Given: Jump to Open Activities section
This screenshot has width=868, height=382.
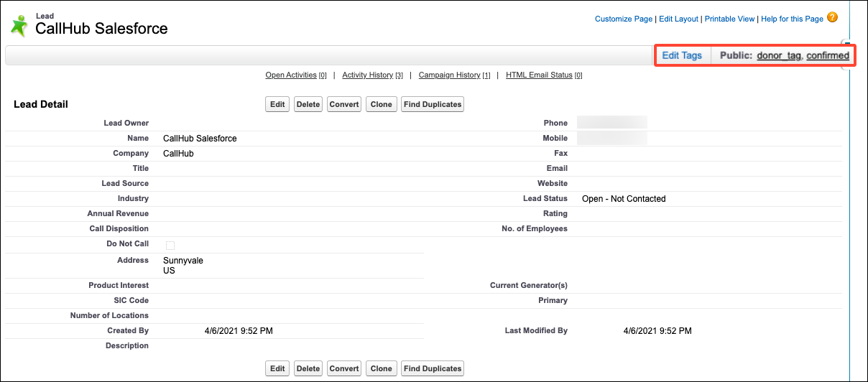Looking at the screenshot, I should pyautogui.click(x=296, y=75).
